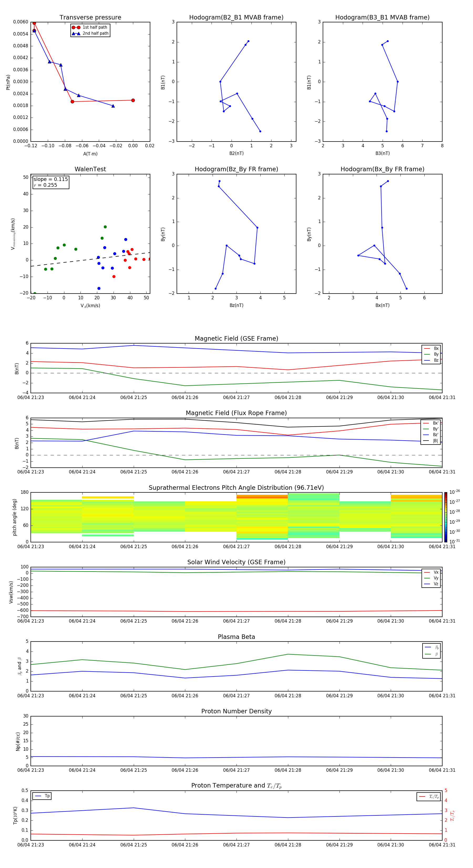Screen dimensions: 473x868
Task: Click the 'Hodogram(Bx_By FR frame)' title
Action: click(x=382, y=169)
